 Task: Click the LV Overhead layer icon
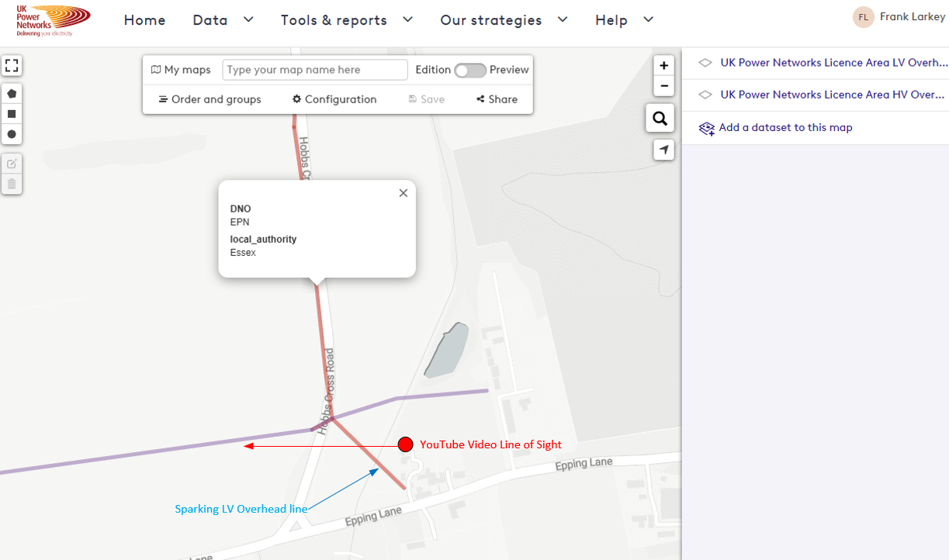pyautogui.click(x=705, y=63)
